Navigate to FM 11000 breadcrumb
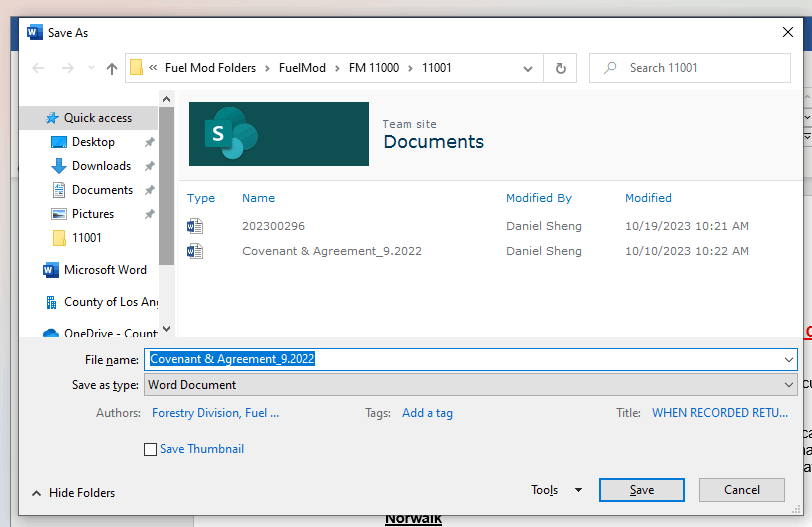 pos(374,68)
